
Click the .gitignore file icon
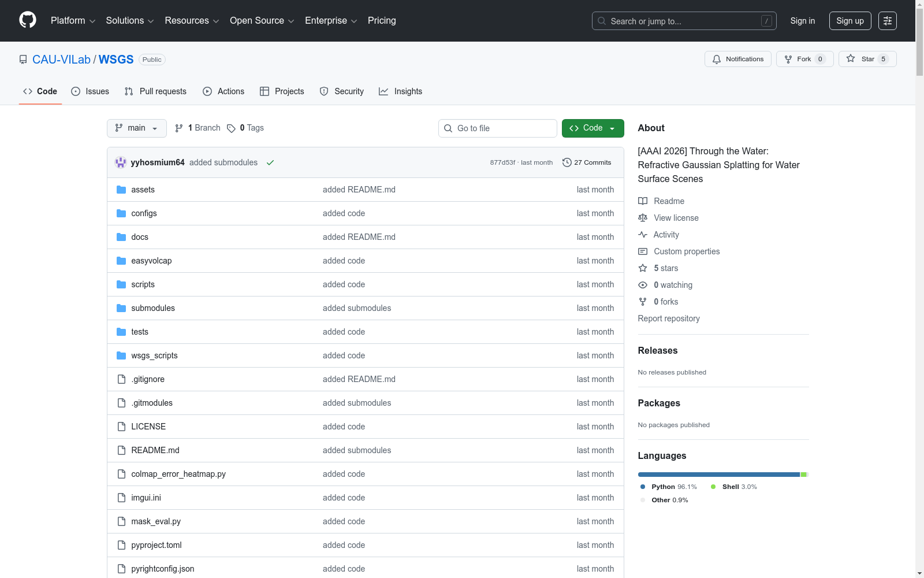coord(121,379)
